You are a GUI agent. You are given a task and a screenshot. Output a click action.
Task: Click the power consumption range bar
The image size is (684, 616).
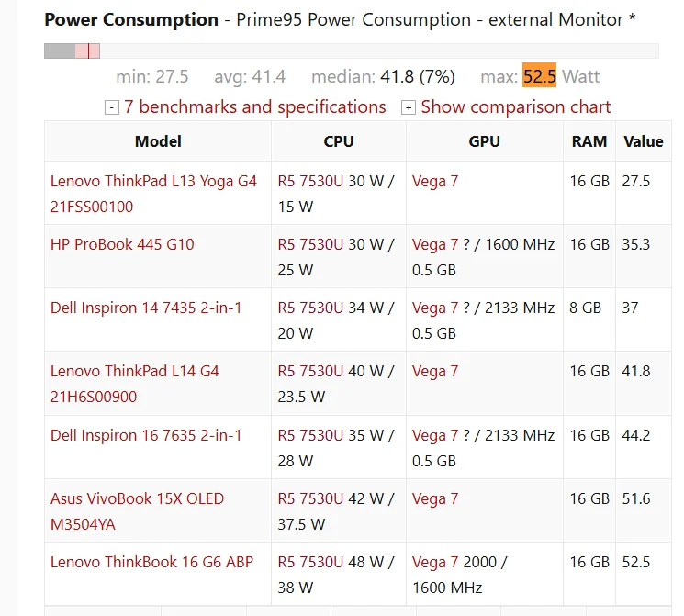351,51
